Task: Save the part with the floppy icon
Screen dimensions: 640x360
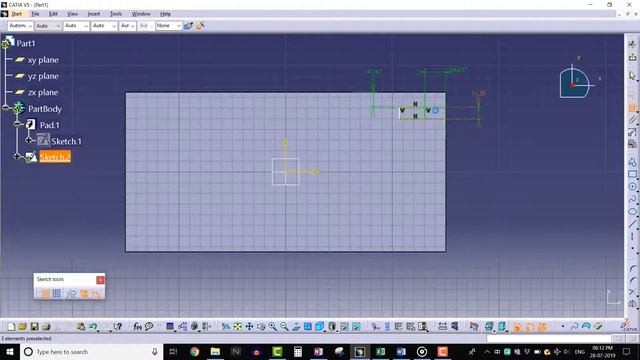Action: 34,327
